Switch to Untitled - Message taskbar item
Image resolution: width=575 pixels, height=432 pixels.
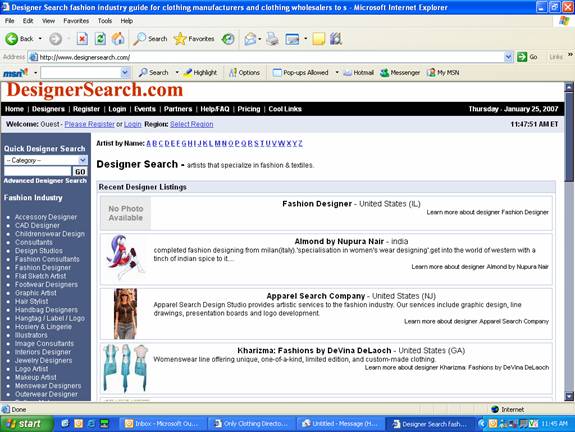click(340, 424)
